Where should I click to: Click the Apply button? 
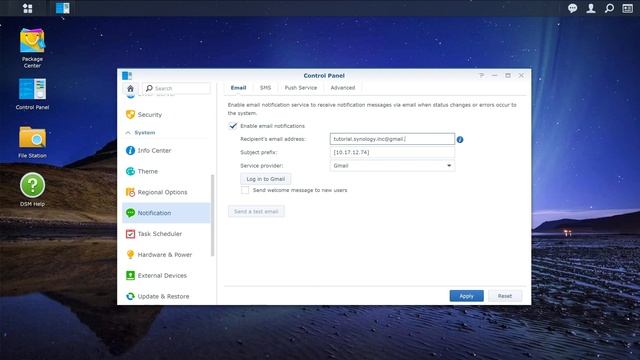click(467, 296)
